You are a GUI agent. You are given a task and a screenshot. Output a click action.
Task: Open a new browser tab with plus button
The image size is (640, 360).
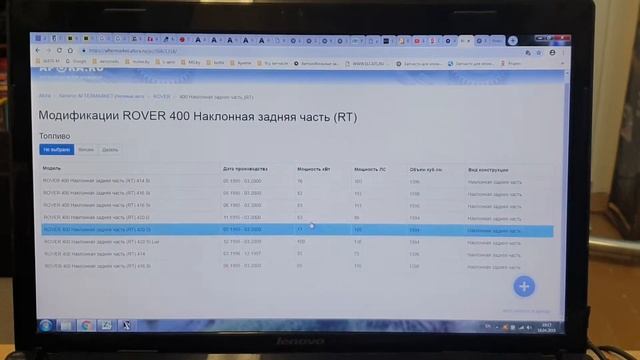tap(513, 40)
